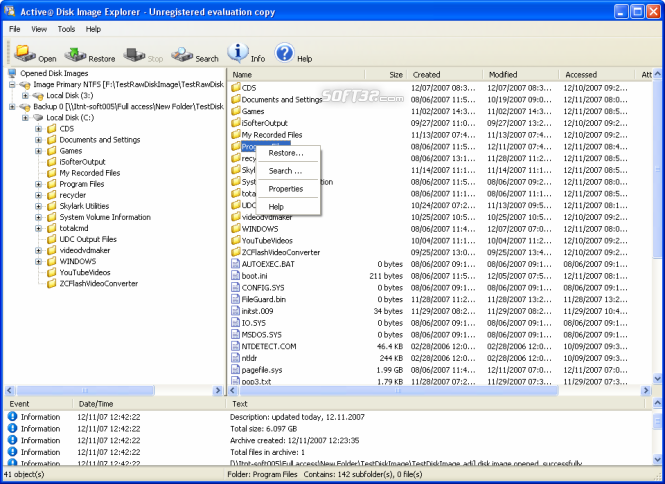Click the NTDETECT.COM file icon
665x484 pixels.
(x=235, y=346)
